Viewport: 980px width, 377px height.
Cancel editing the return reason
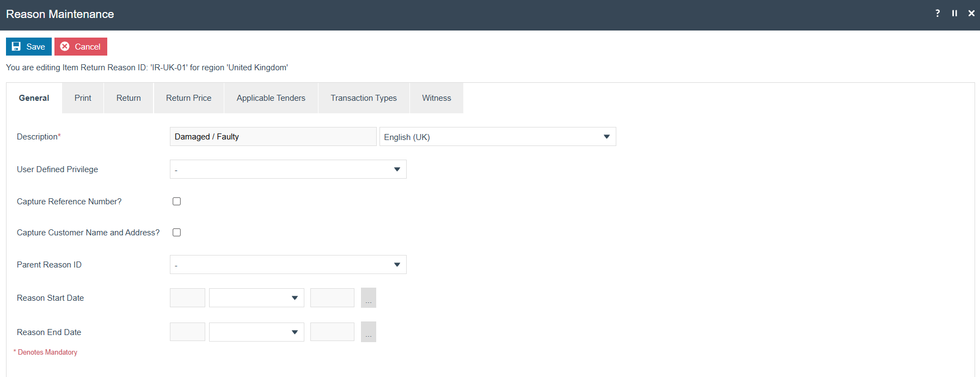(81, 47)
